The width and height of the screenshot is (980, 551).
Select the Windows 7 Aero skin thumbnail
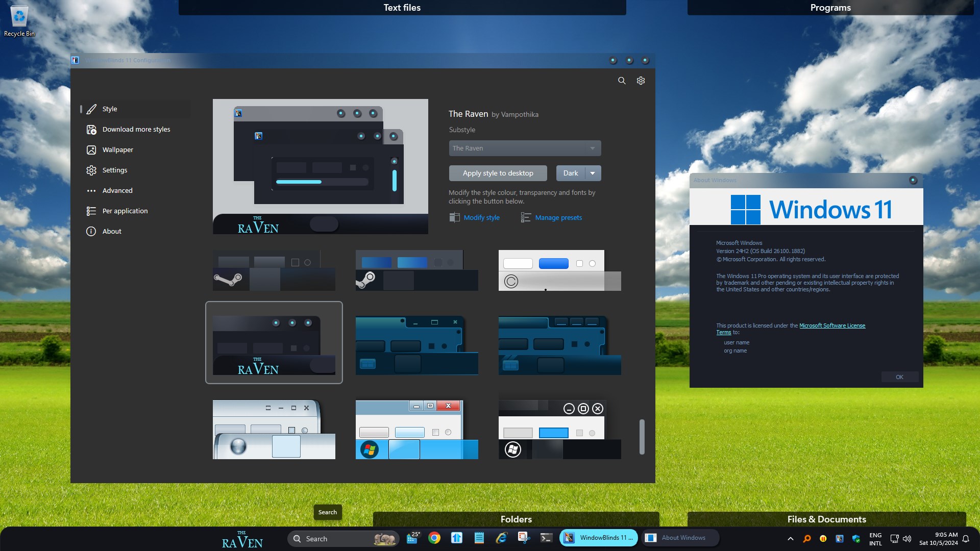click(x=417, y=429)
